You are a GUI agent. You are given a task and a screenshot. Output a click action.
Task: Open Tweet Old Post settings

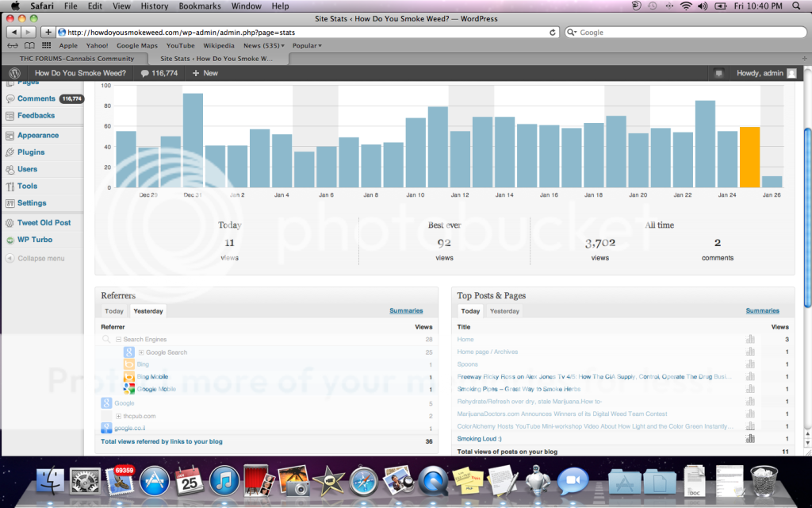coord(44,223)
